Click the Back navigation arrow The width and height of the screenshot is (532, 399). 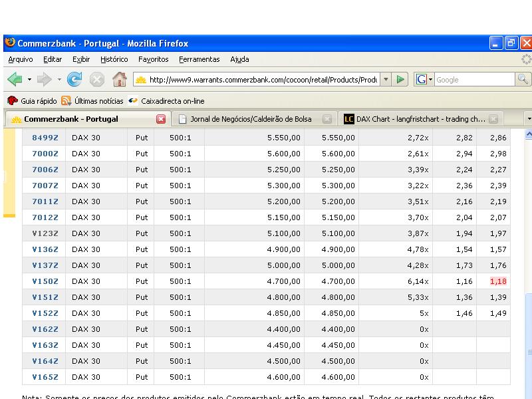[15, 80]
